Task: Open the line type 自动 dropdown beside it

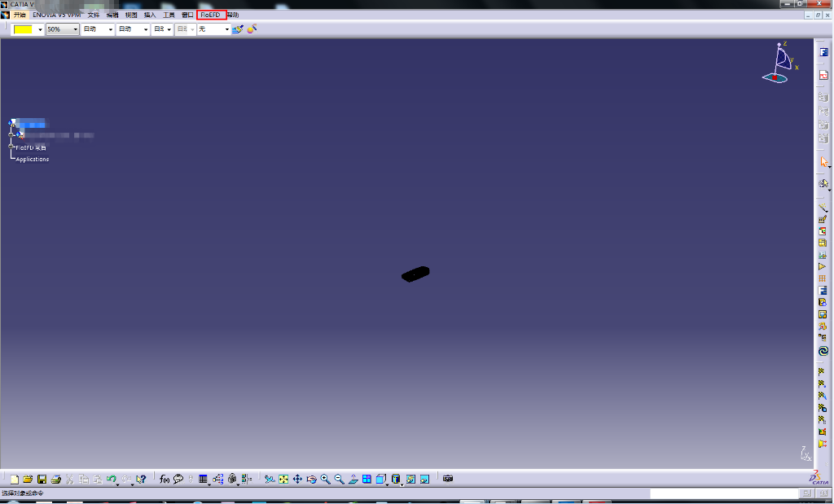Action: pyautogui.click(x=145, y=29)
